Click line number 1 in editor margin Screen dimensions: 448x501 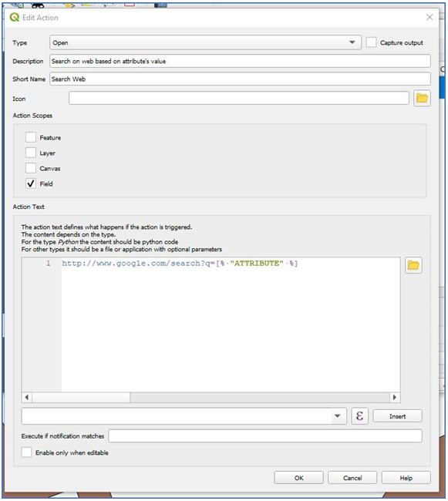49,264
